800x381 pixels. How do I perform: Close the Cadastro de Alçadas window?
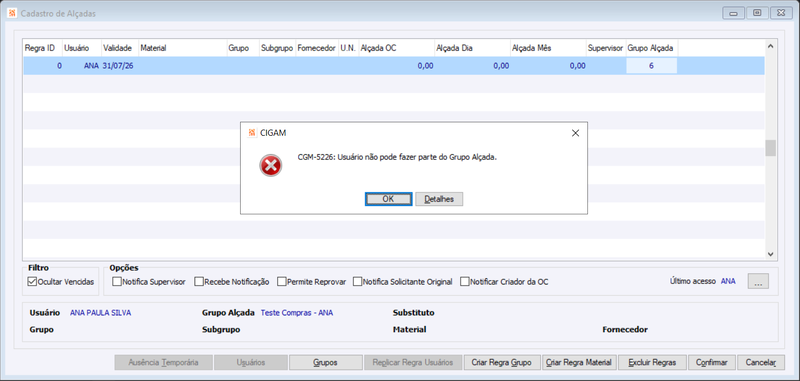(x=782, y=13)
